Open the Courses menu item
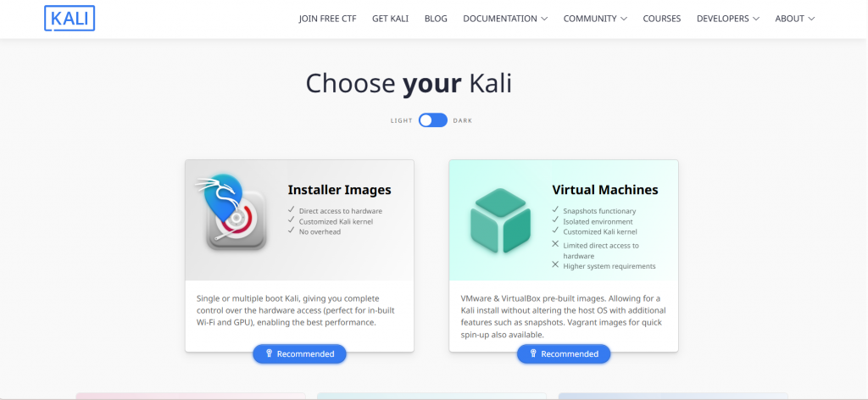Image resolution: width=868 pixels, height=400 pixels. 661,19
